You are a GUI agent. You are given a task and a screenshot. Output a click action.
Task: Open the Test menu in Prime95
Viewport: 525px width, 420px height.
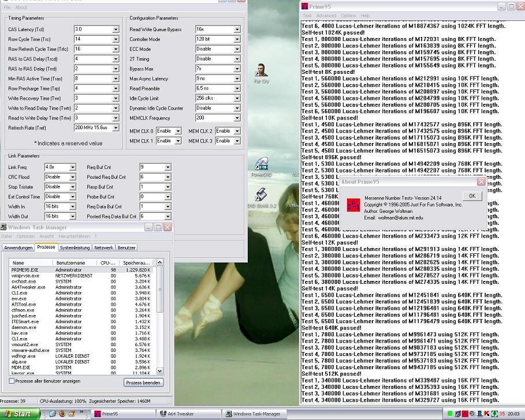pyautogui.click(x=307, y=16)
